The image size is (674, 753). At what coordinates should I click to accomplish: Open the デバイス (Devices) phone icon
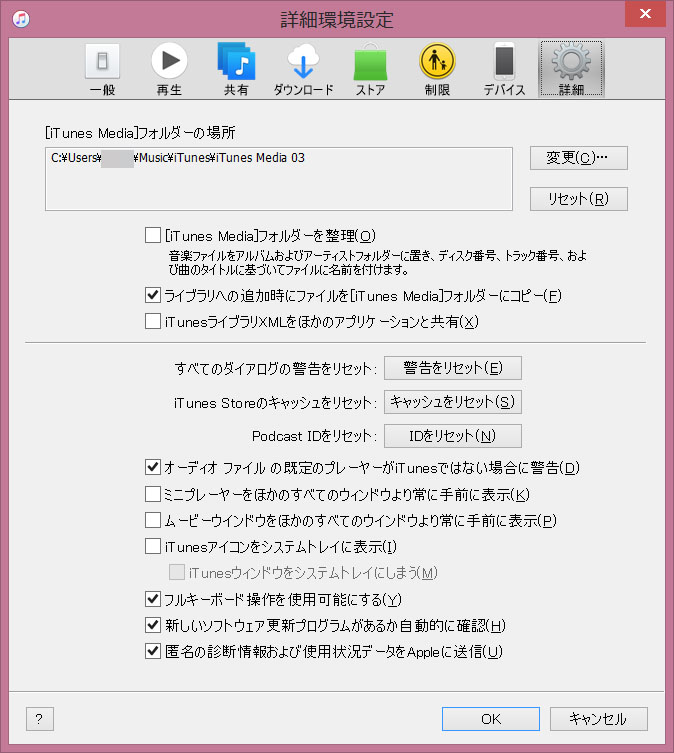tap(504, 70)
